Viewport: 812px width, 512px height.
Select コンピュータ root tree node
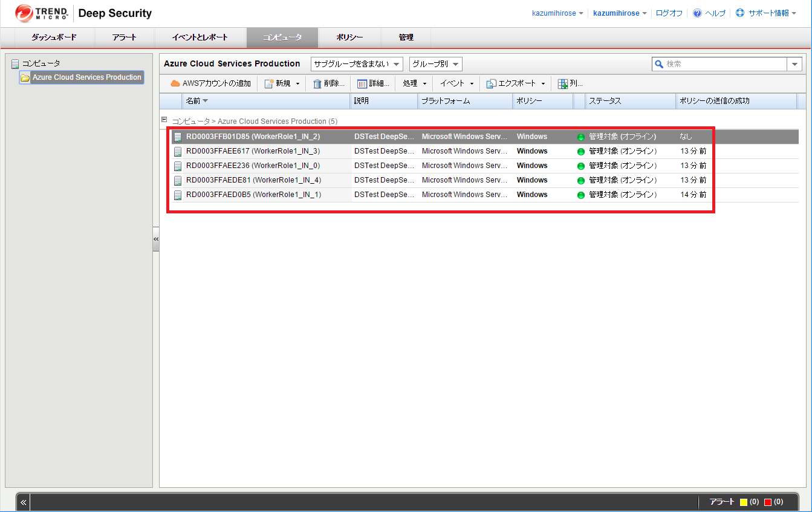pyautogui.click(x=41, y=63)
